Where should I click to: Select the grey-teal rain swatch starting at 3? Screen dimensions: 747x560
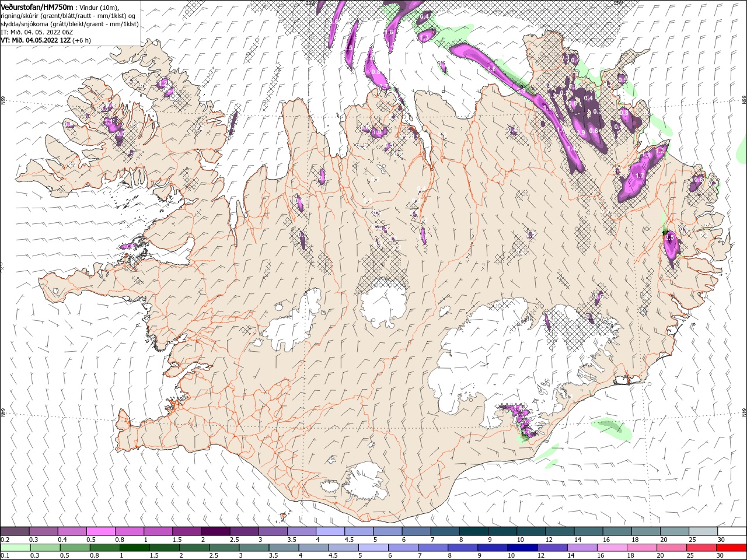click(254, 548)
